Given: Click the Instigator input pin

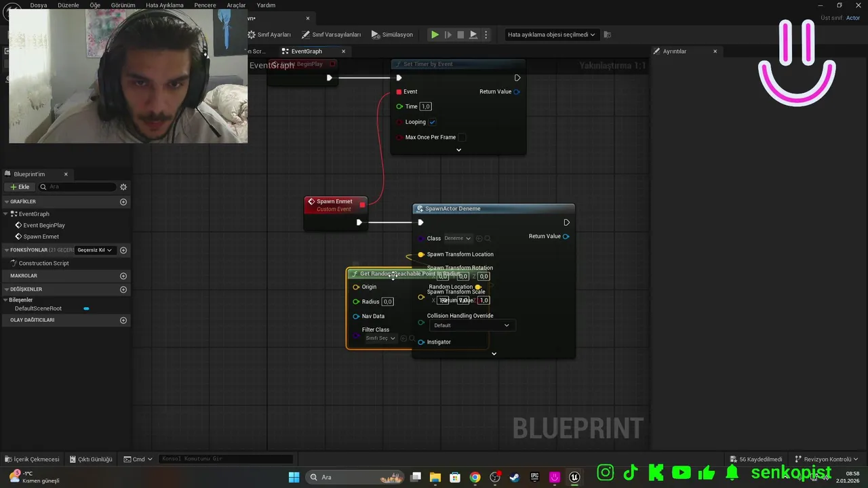Looking at the screenshot, I should click(421, 342).
